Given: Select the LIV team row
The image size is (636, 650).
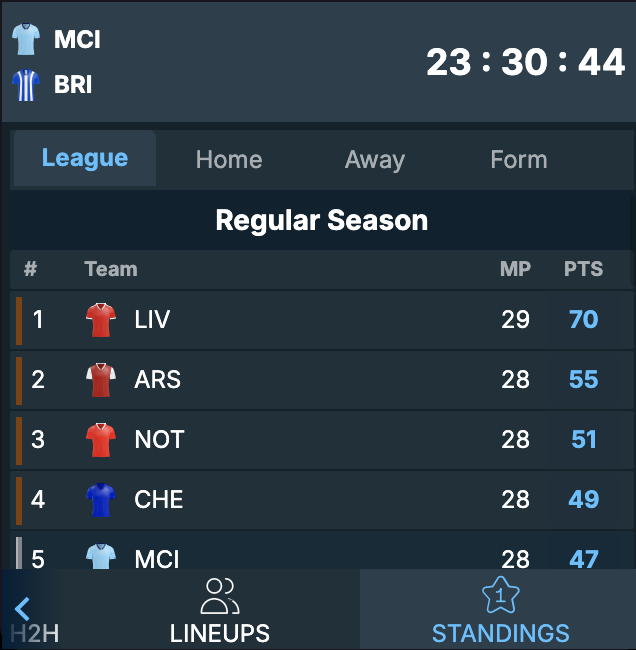Looking at the screenshot, I should click(x=322, y=320).
